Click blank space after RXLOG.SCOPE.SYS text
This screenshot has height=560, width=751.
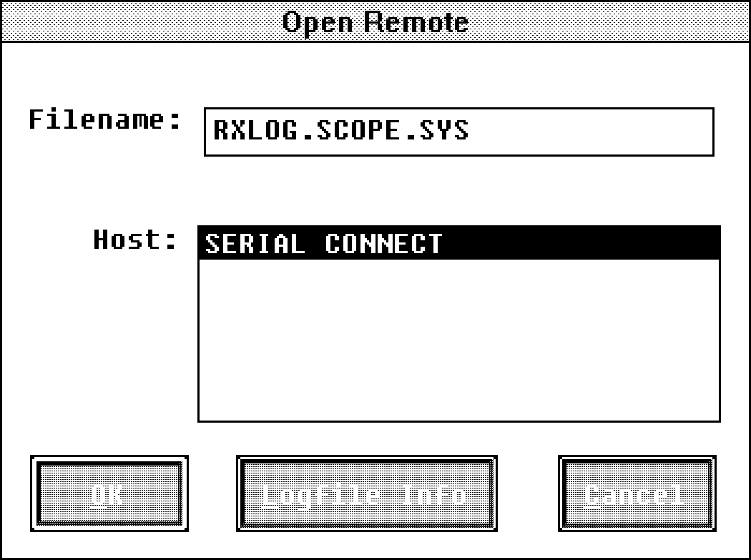(x=594, y=132)
